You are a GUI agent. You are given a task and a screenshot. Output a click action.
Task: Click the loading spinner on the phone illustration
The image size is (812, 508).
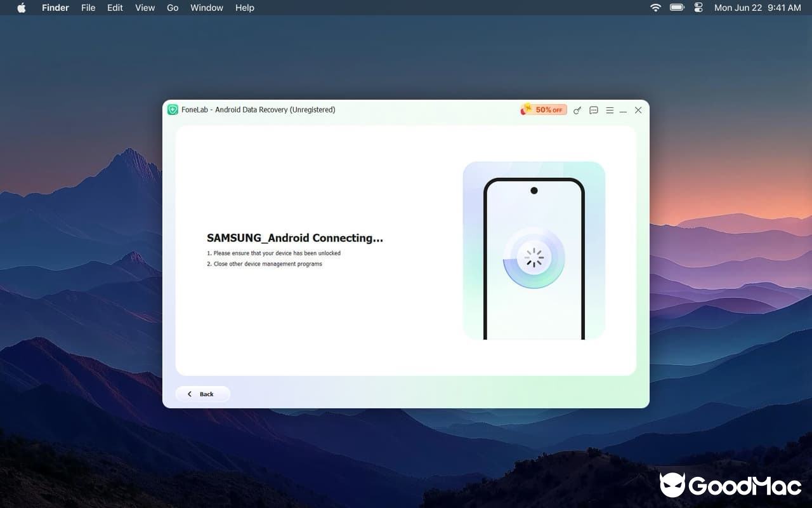tap(534, 258)
